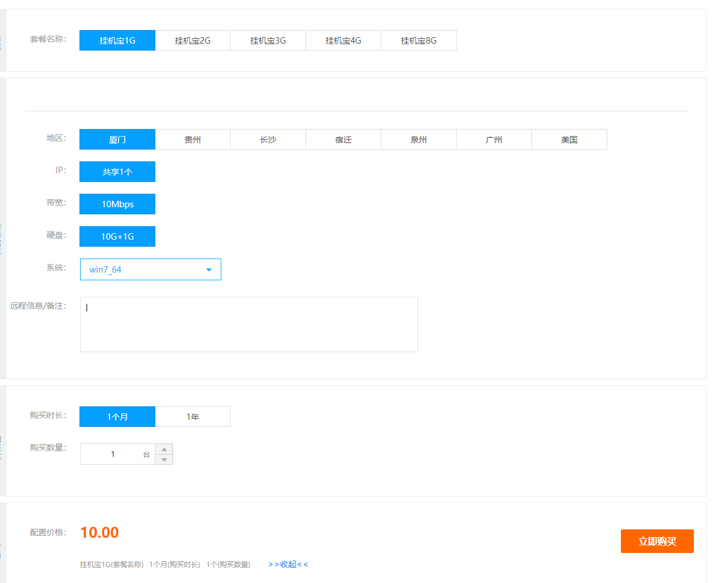This screenshot has height=583, width=728.
Task: Open the win7_64 system dropdown
Action: (150, 270)
